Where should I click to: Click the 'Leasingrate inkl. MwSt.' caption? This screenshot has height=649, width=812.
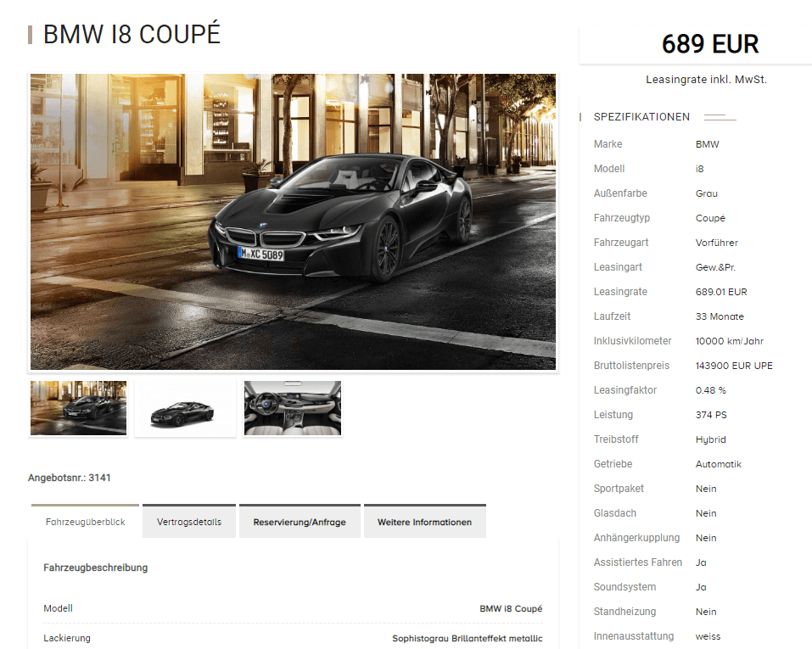point(706,79)
